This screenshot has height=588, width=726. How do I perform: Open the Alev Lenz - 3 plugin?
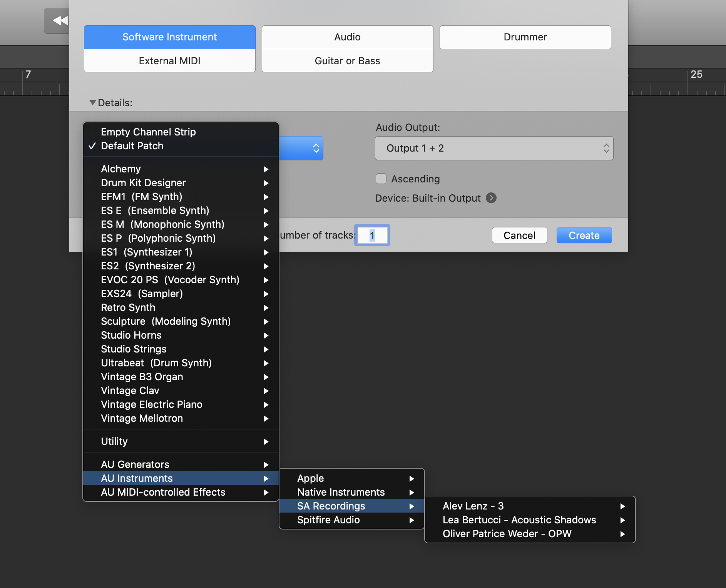[x=530, y=506]
